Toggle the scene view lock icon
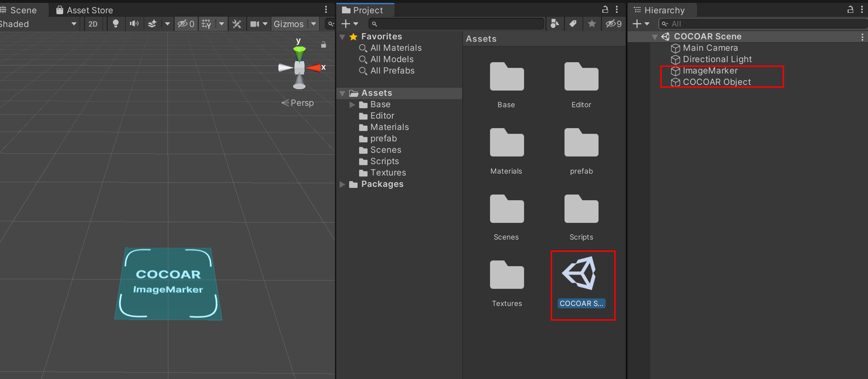The height and width of the screenshot is (379, 868). coord(323,45)
